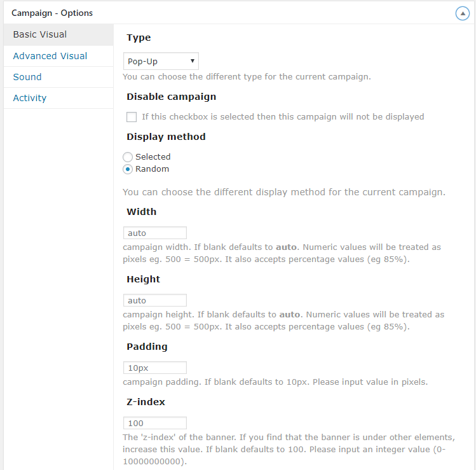476x470 pixels.
Task: Click the Disable campaign checkbox description text
Action: [283, 117]
